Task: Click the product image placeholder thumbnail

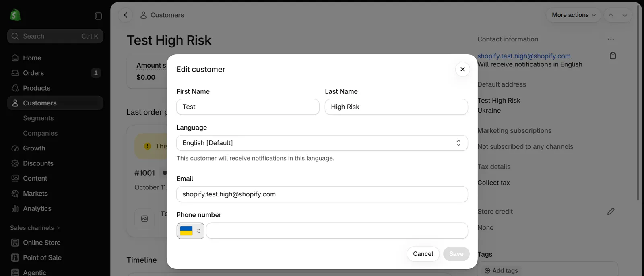Action: coord(144,219)
